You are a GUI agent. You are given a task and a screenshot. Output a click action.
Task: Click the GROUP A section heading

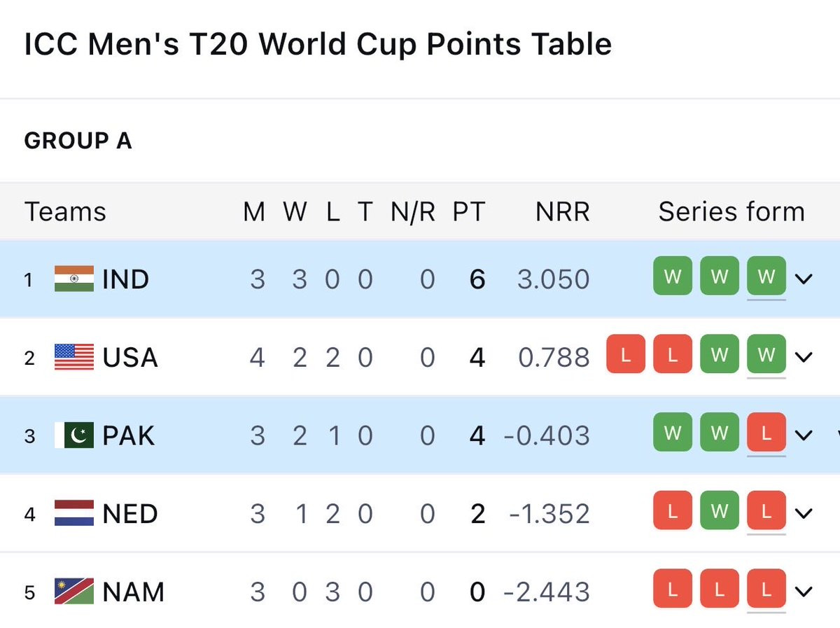(78, 141)
